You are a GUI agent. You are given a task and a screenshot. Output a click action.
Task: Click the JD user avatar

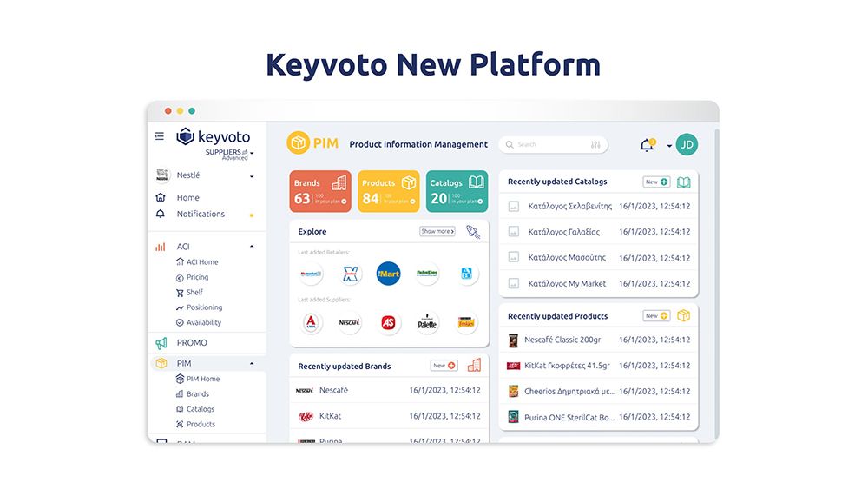687,145
